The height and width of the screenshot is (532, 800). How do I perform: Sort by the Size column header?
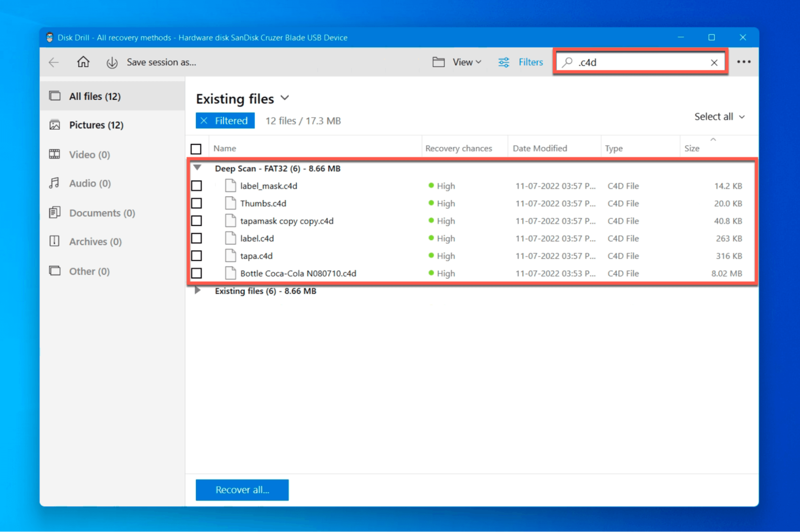692,149
